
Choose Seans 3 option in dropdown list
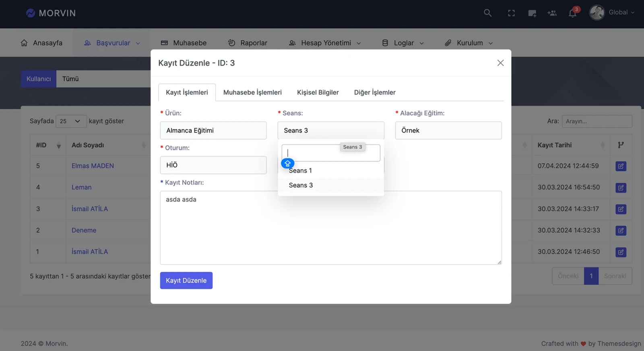pyautogui.click(x=301, y=185)
